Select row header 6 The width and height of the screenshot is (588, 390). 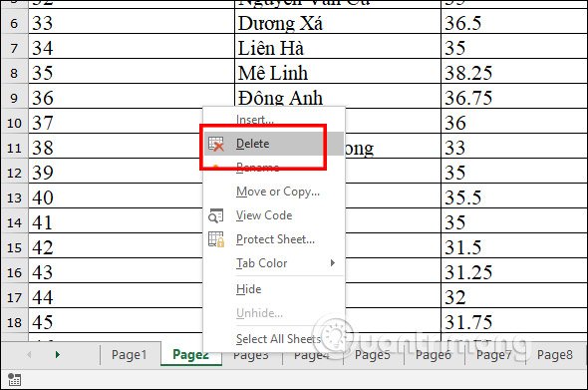click(14, 23)
